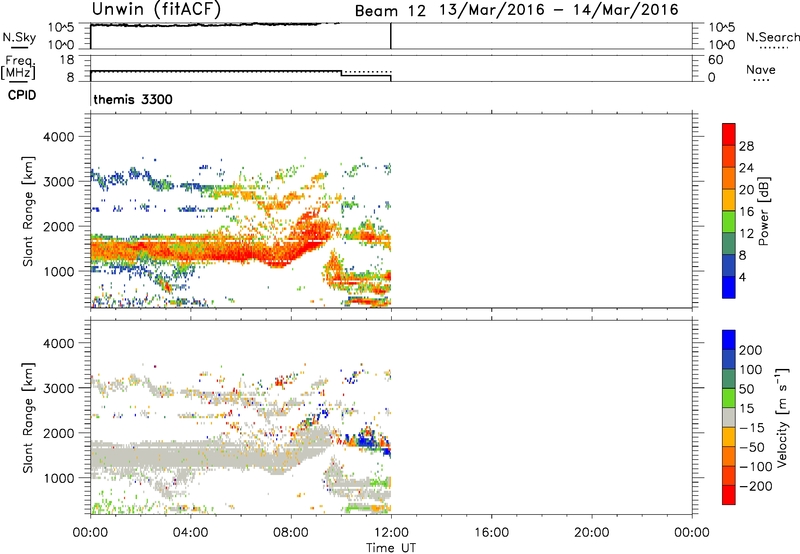Click the 'Time UT' axis title
The image size is (800, 554).
click(391, 548)
